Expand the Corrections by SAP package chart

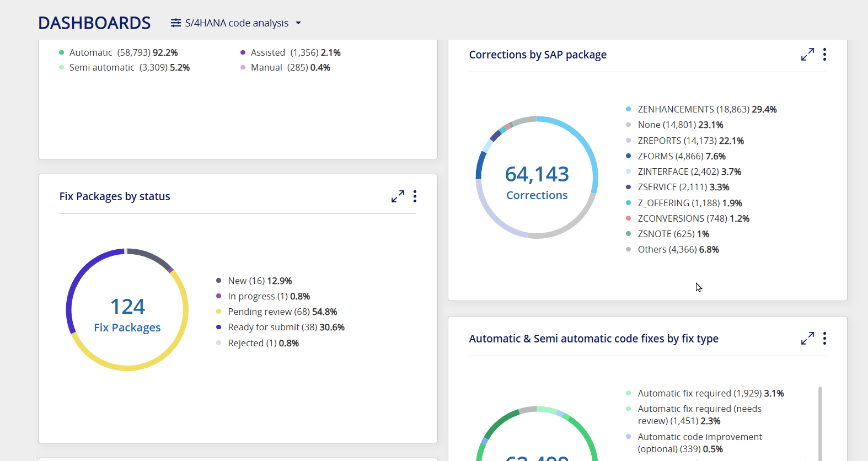tap(807, 55)
